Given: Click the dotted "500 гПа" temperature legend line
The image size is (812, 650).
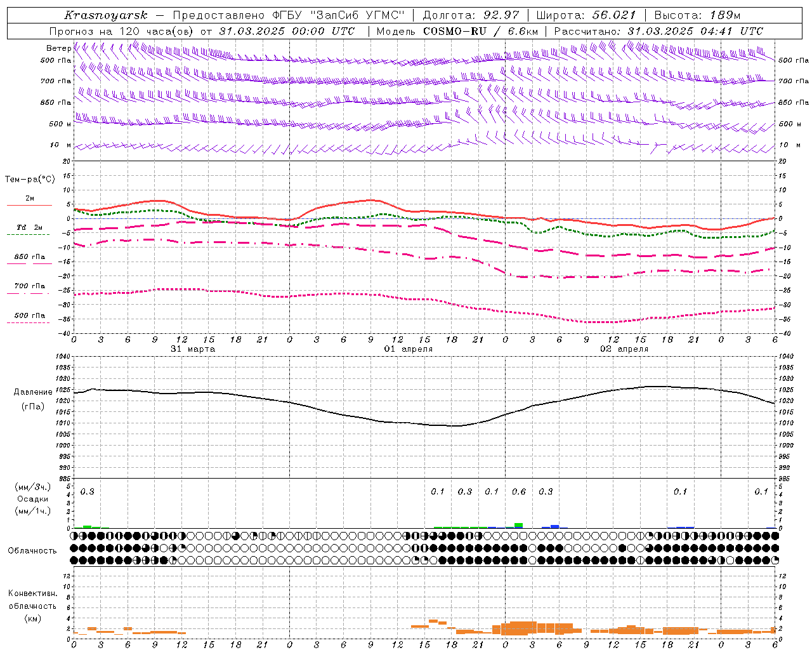Looking at the screenshot, I should (28, 322).
